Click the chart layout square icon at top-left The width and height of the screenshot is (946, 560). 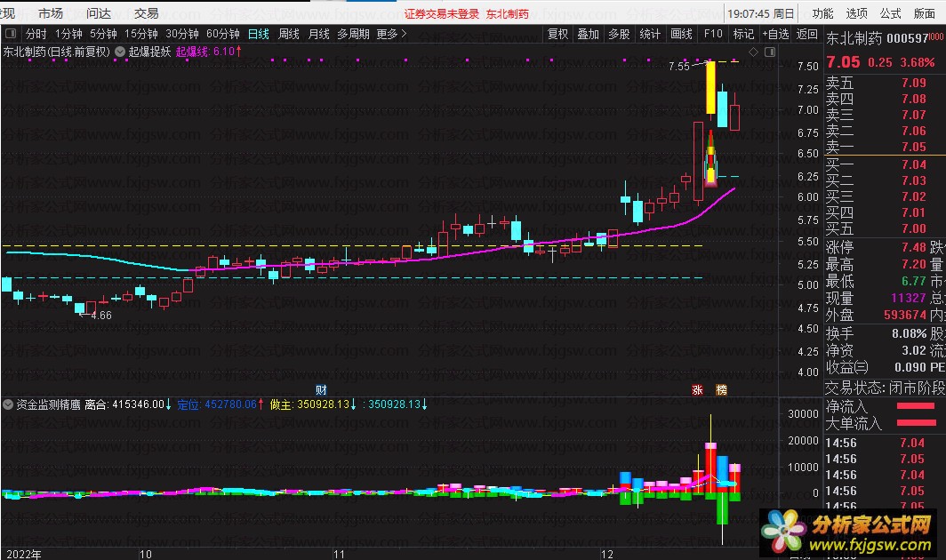tap(11, 34)
